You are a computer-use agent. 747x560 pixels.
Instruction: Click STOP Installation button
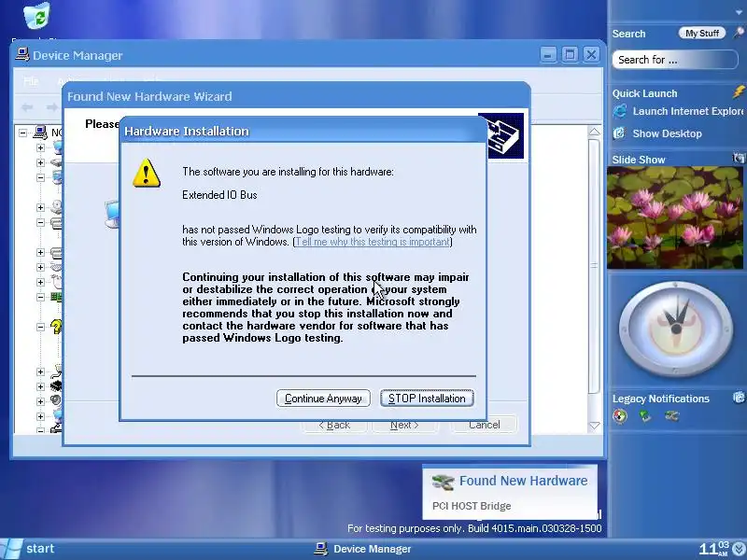427,399
